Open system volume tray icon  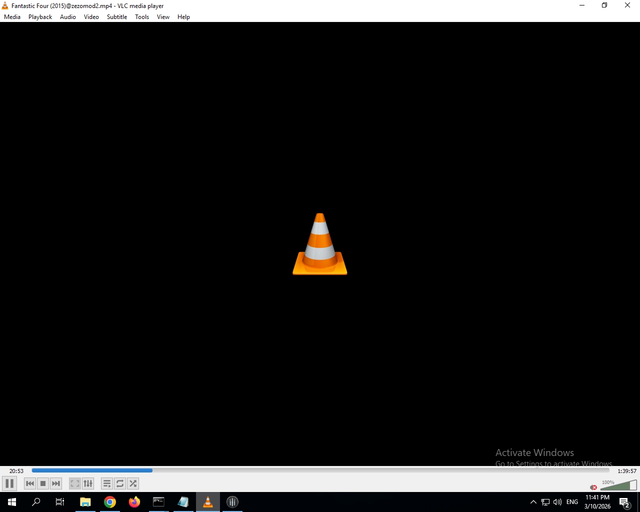[x=557, y=502]
